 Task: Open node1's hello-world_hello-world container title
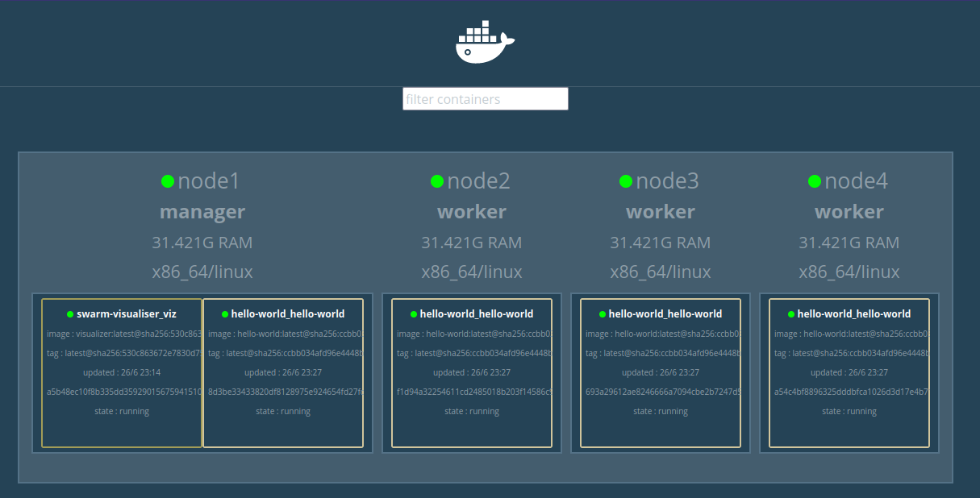pyautogui.click(x=288, y=314)
